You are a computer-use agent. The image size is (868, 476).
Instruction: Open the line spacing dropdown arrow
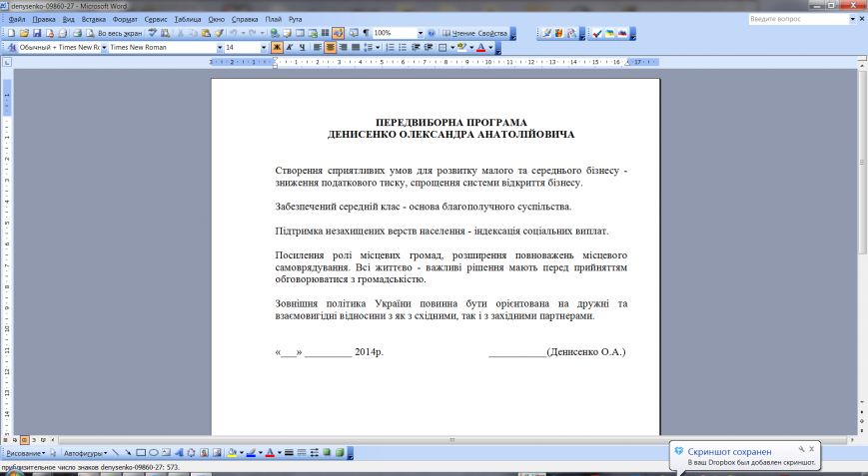tap(378, 48)
